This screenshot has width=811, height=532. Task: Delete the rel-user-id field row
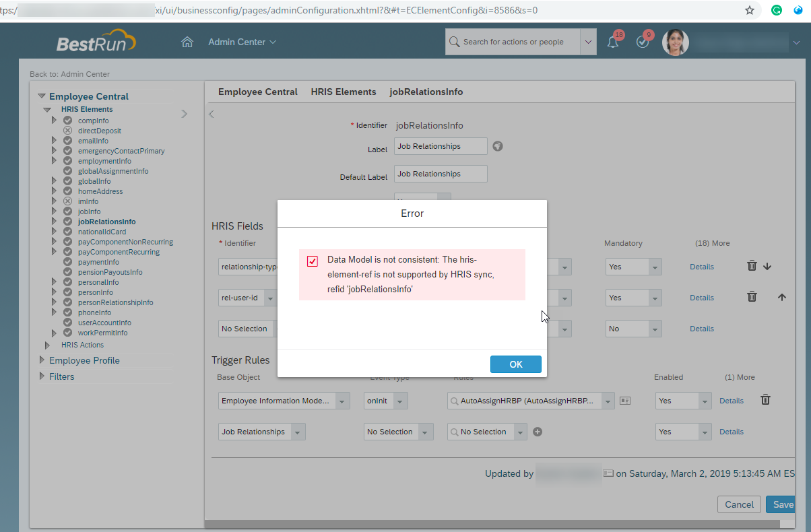pos(752,296)
